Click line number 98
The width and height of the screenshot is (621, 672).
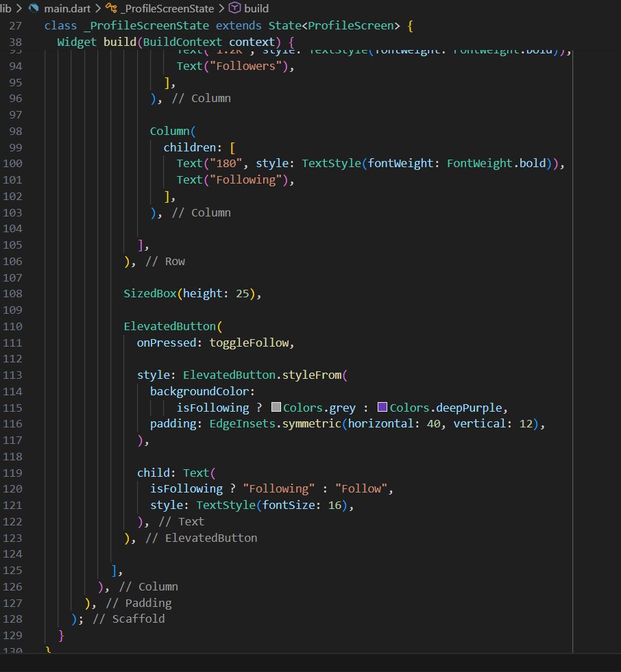16,131
